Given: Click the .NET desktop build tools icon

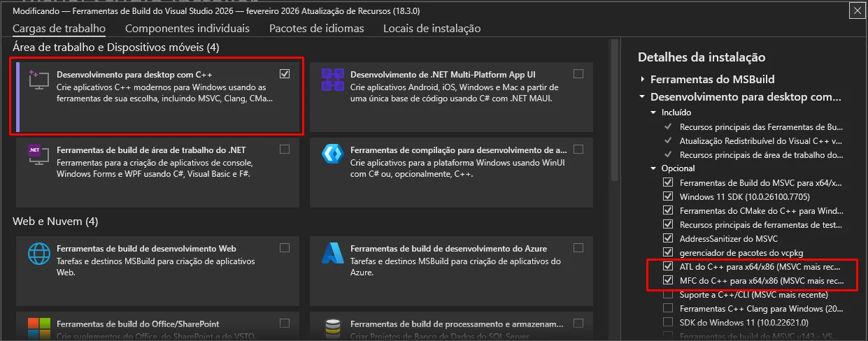Looking at the screenshot, I should click(38, 155).
